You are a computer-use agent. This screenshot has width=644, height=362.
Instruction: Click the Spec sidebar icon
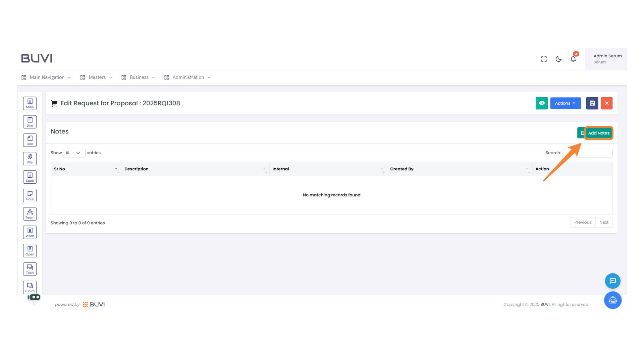coord(30,177)
